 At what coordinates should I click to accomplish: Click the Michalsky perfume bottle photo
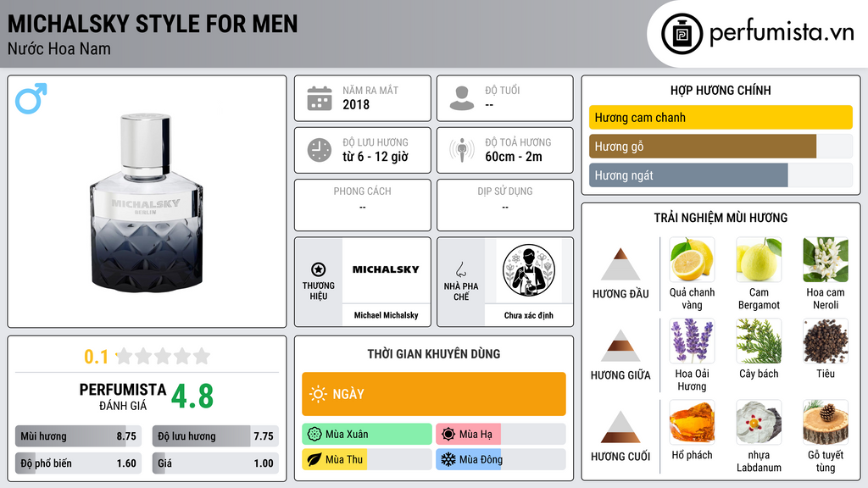[146, 203]
